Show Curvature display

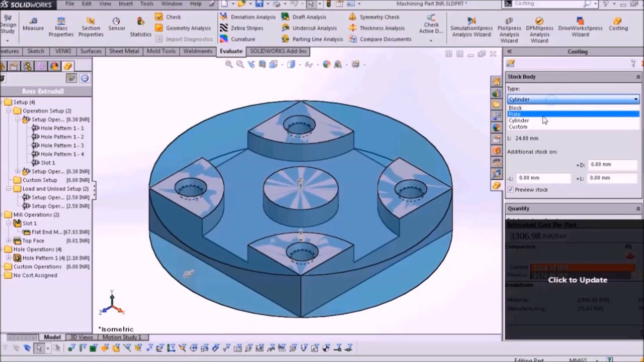click(x=238, y=39)
